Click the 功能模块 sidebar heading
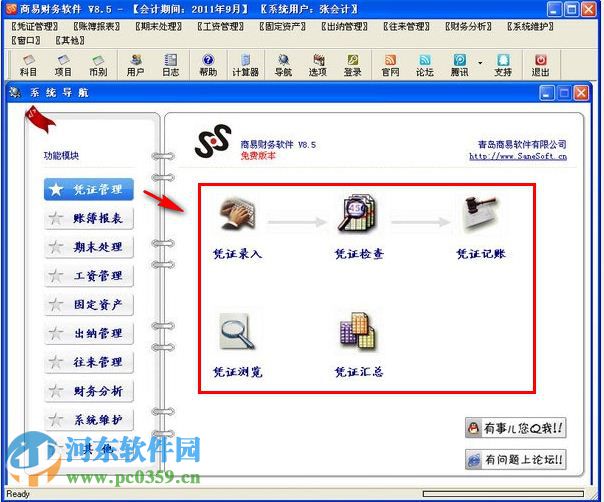Screen dimensions: 604x502 pos(61,156)
